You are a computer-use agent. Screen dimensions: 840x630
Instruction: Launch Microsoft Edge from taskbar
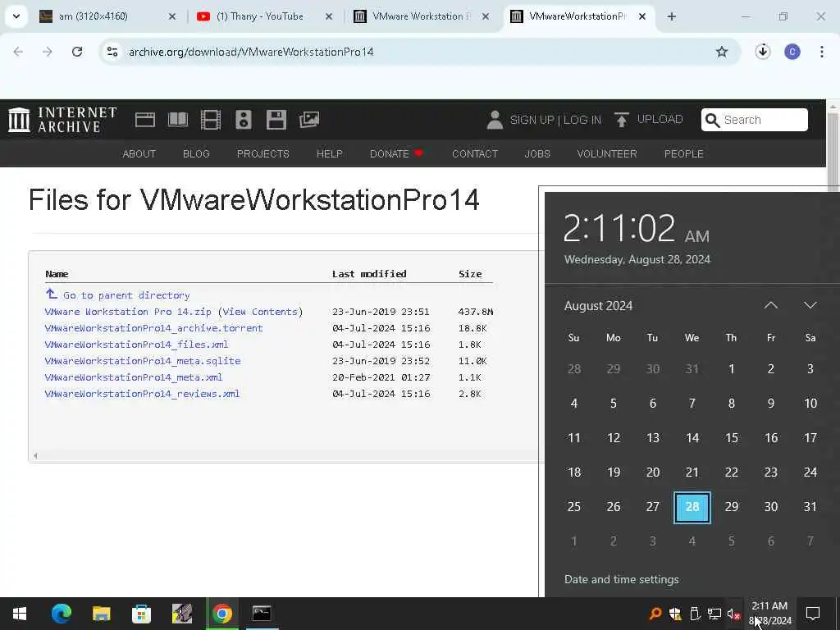(62, 614)
